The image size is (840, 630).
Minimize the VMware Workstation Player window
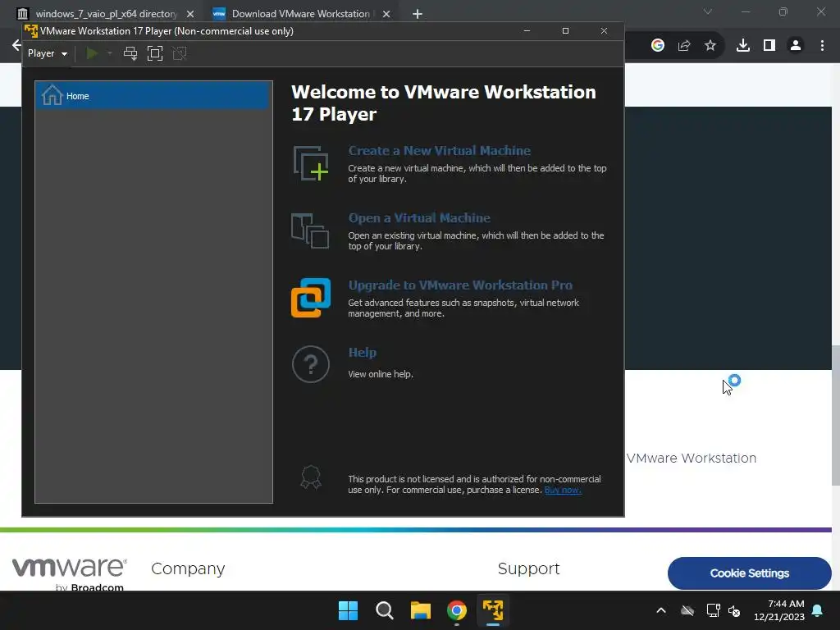[527, 31]
